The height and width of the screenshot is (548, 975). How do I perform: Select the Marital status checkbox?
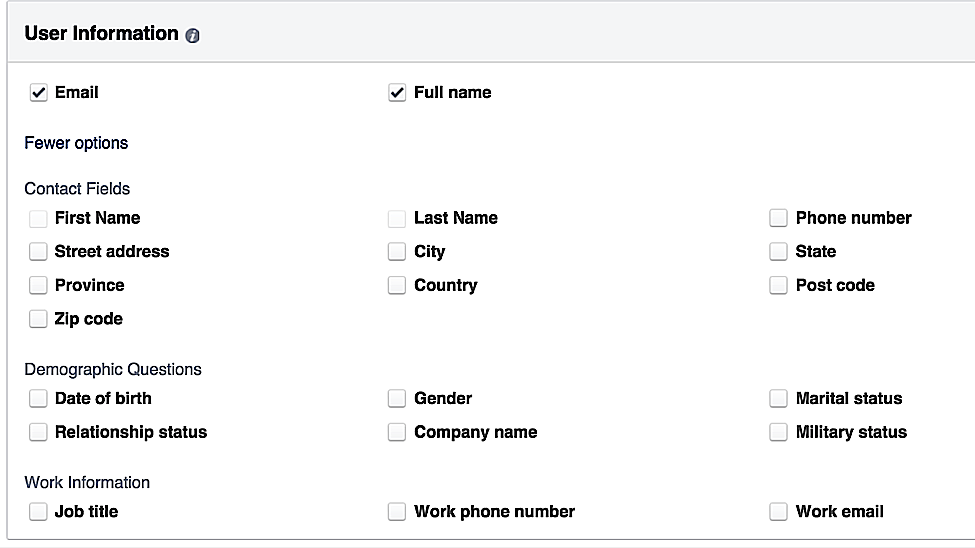pyautogui.click(x=778, y=399)
